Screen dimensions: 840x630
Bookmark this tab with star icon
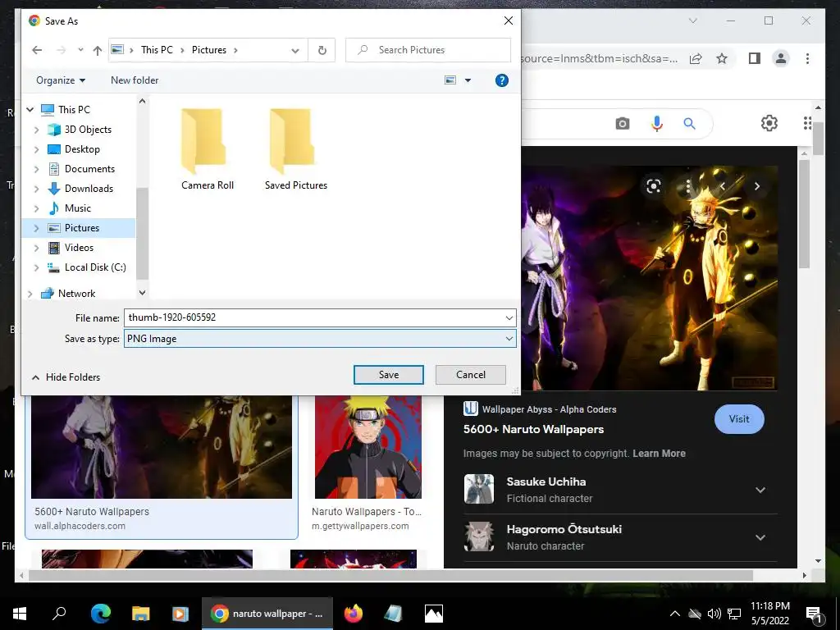[x=722, y=58]
